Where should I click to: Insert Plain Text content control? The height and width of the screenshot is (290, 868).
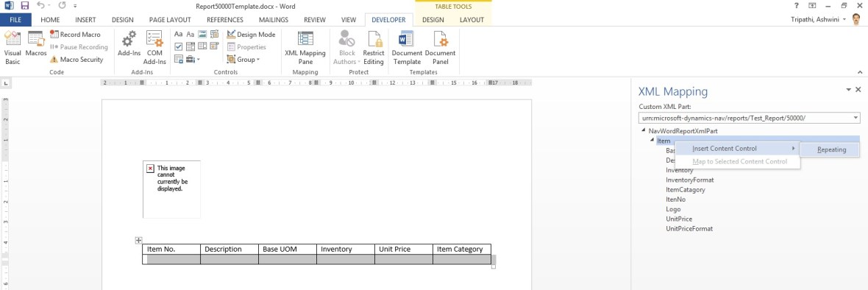point(191,35)
